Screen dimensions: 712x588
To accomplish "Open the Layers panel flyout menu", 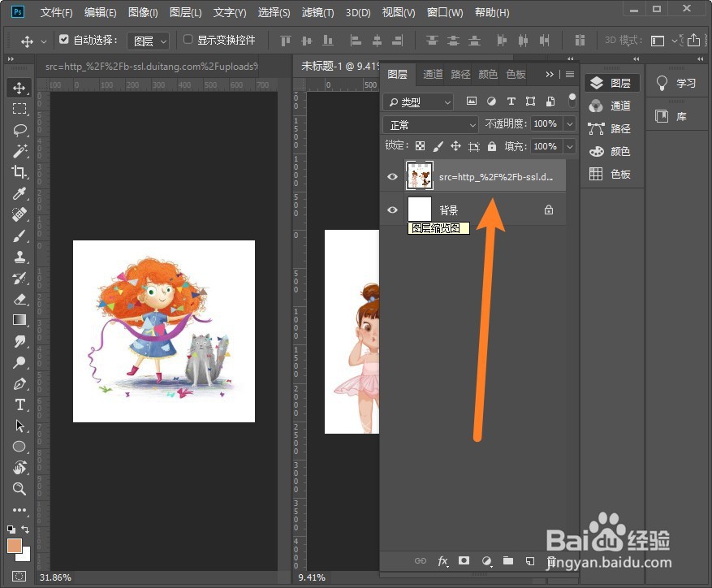I will point(570,74).
